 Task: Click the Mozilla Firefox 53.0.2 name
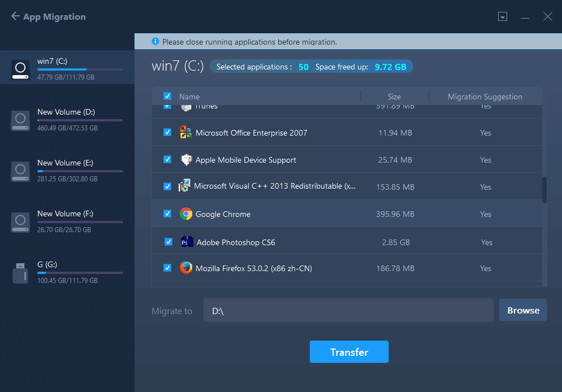pyautogui.click(x=254, y=268)
